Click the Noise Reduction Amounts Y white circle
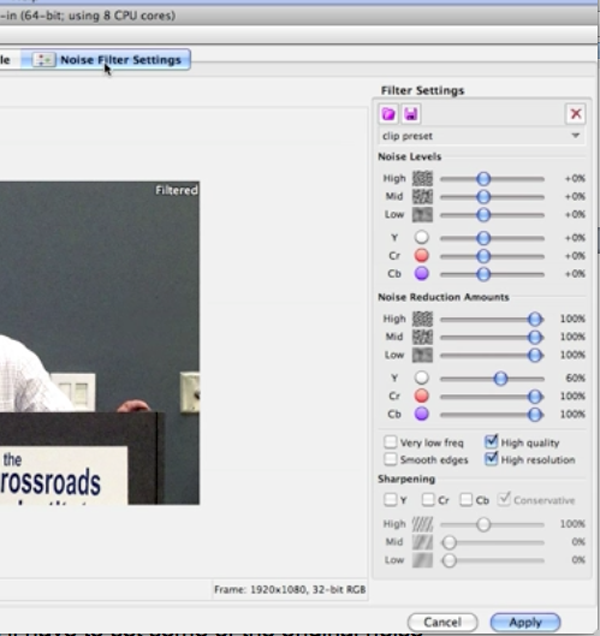Screen dimensions: 600x636 [x=422, y=378]
